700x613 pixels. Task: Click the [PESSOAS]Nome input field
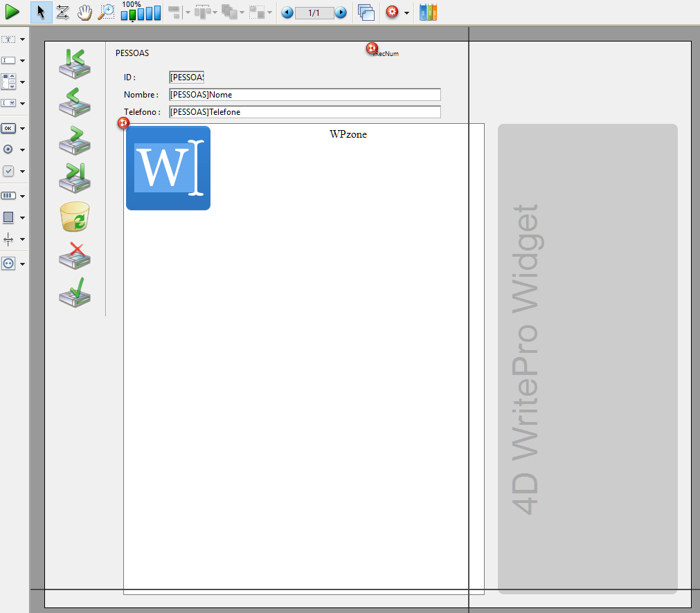305,95
